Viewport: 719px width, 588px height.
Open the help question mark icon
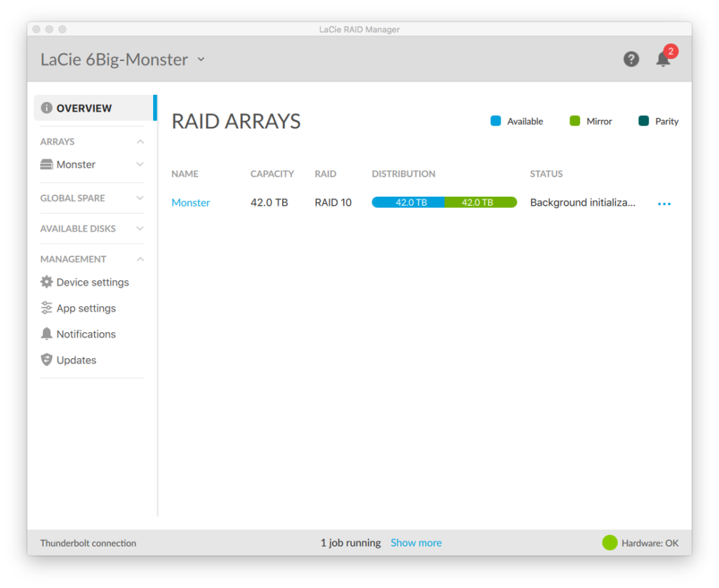[x=631, y=59]
